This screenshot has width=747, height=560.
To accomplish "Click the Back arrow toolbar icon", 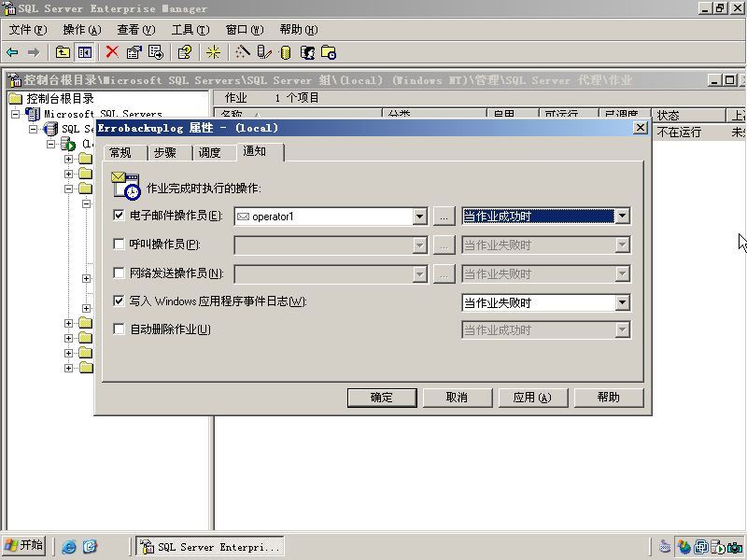I will pos(13,52).
